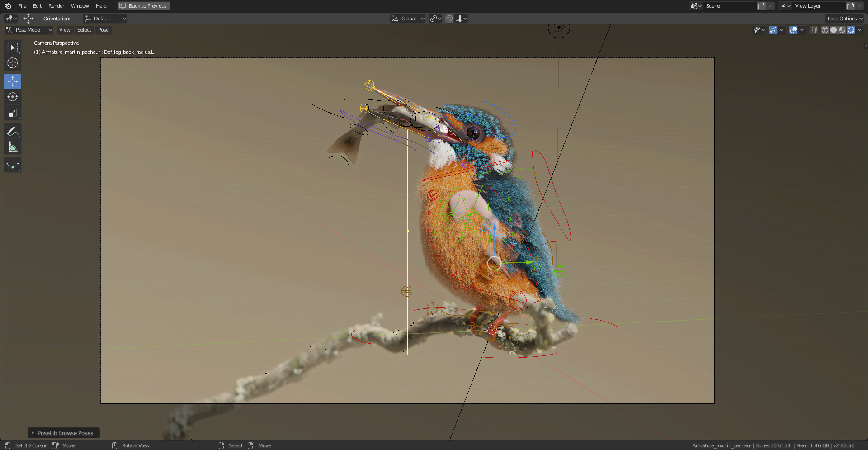Open the Pose Options dropdown
The height and width of the screenshot is (450, 868).
click(x=844, y=19)
